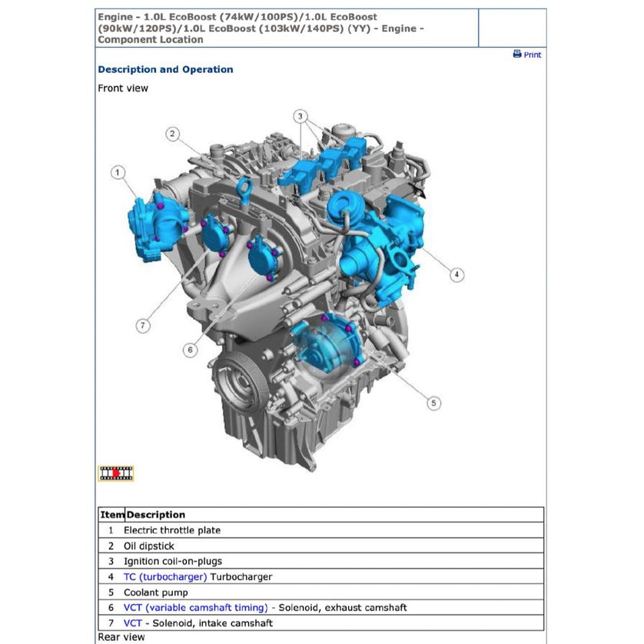Select the 'Oil dipstick' table cell
644x644 pixels.
334,546
